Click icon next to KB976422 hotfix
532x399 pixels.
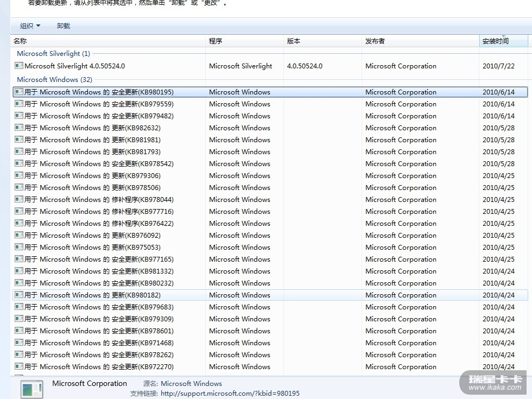point(19,223)
